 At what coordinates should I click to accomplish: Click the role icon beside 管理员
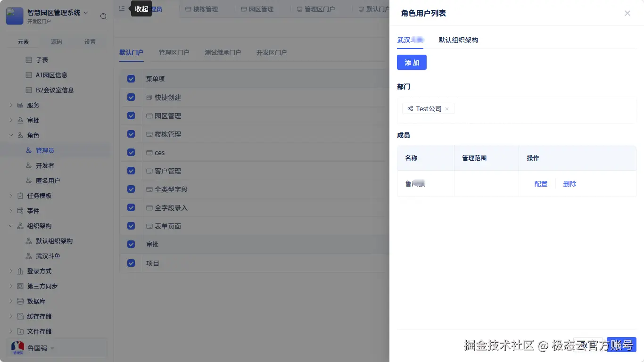click(x=29, y=150)
